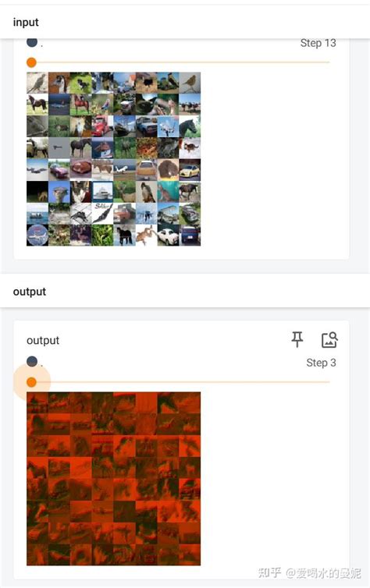Select the top-left bird image in input grid
Image resolution: width=370 pixels, height=588 pixels.
(x=37, y=83)
